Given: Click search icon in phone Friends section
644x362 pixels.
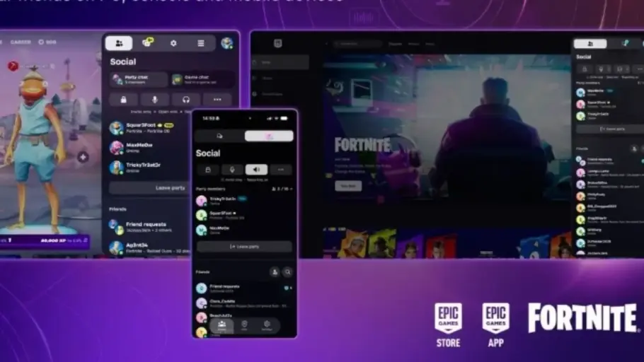Looking at the screenshot, I should coord(287,271).
